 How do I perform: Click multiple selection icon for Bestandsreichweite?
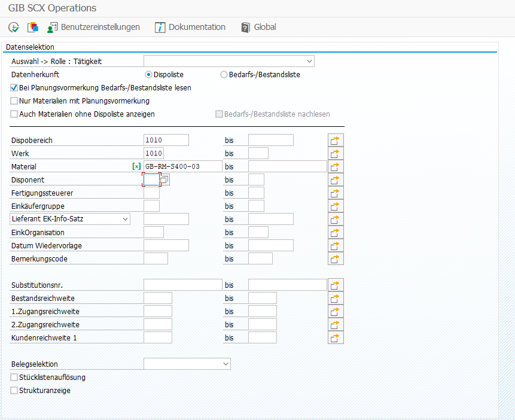[336, 298]
